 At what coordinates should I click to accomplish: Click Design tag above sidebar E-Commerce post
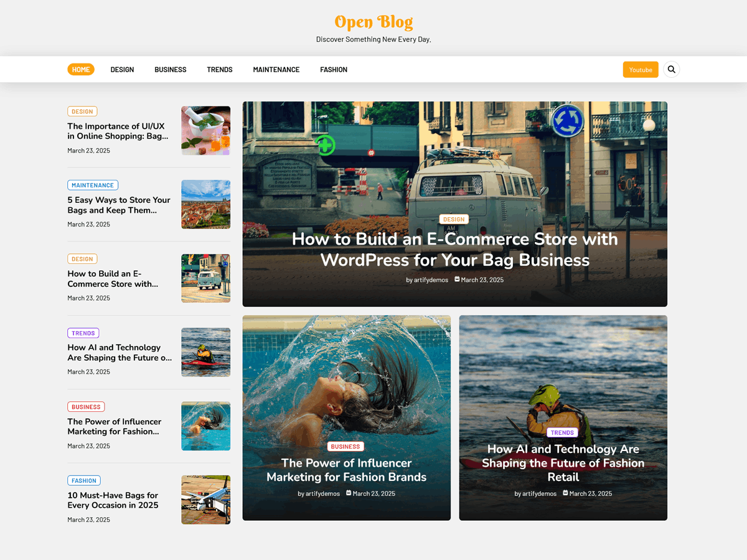pyautogui.click(x=82, y=259)
